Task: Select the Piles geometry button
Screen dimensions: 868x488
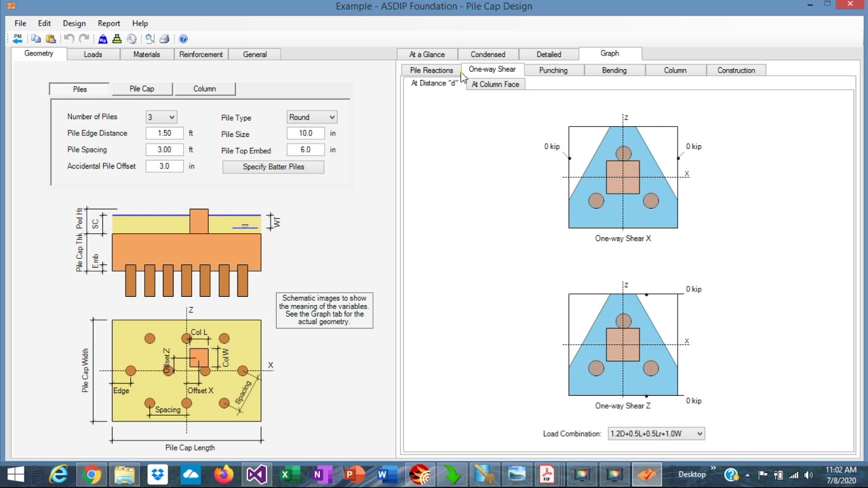Action: click(x=80, y=89)
